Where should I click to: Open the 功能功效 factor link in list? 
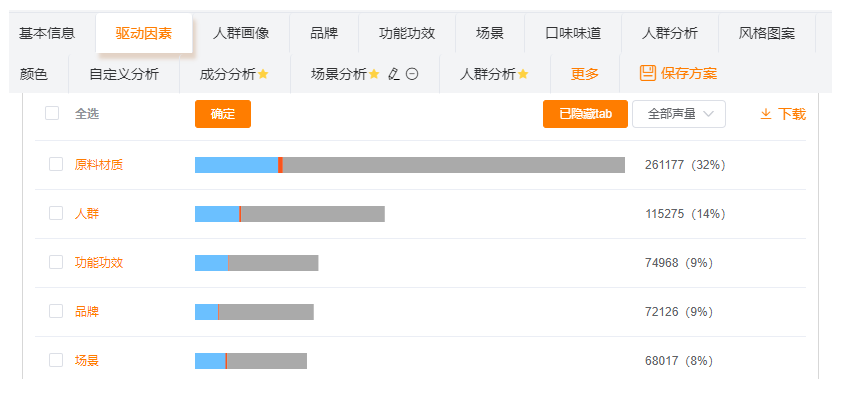coord(99,263)
